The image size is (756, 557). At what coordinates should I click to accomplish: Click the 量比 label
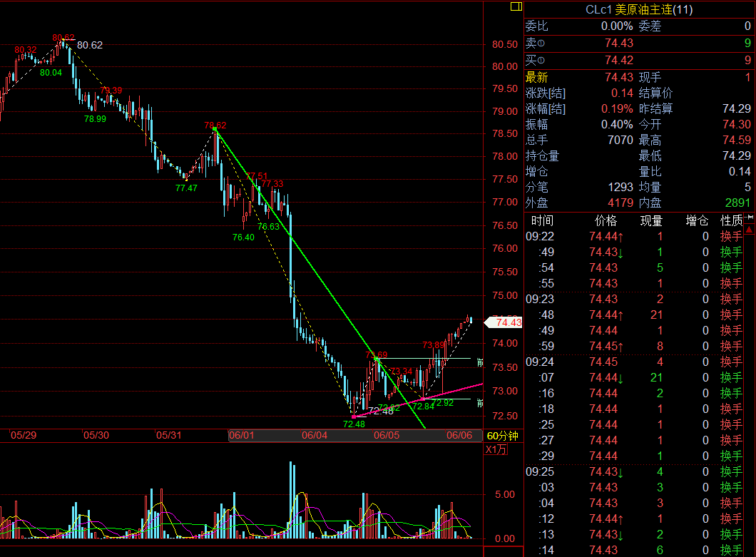[650, 172]
